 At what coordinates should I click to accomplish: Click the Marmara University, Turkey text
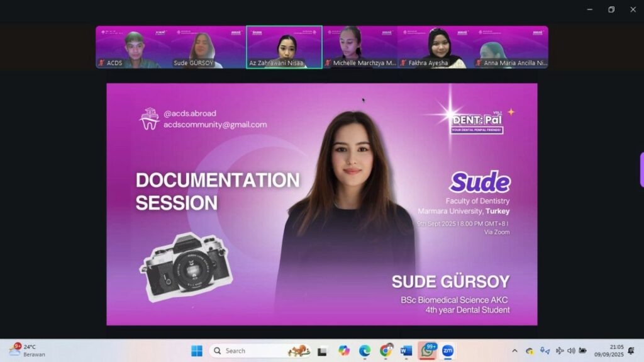pyautogui.click(x=464, y=211)
